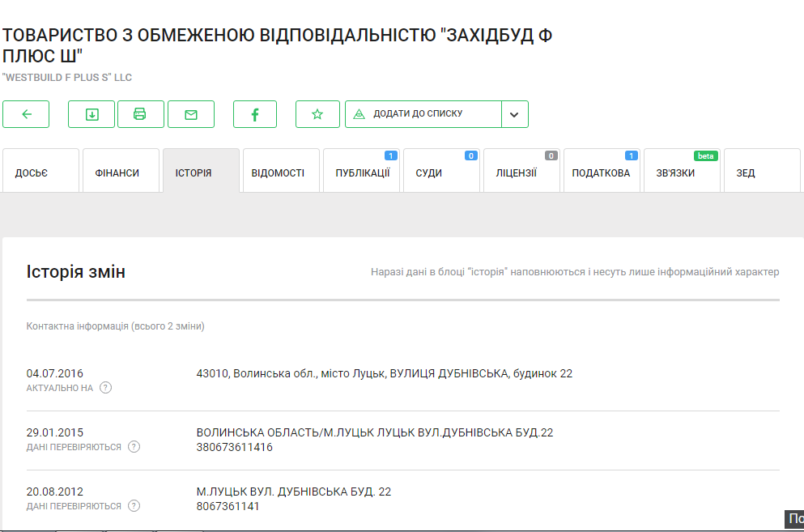Click help icon under date 29.01.2015
Screen dimensions: 804x532
click(134, 447)
